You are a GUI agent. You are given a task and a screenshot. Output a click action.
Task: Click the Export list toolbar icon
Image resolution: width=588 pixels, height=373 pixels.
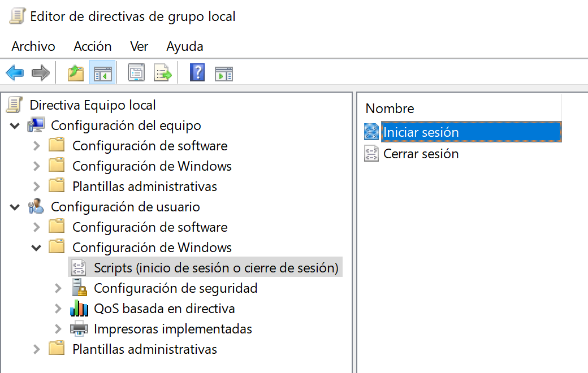(162, 72)
